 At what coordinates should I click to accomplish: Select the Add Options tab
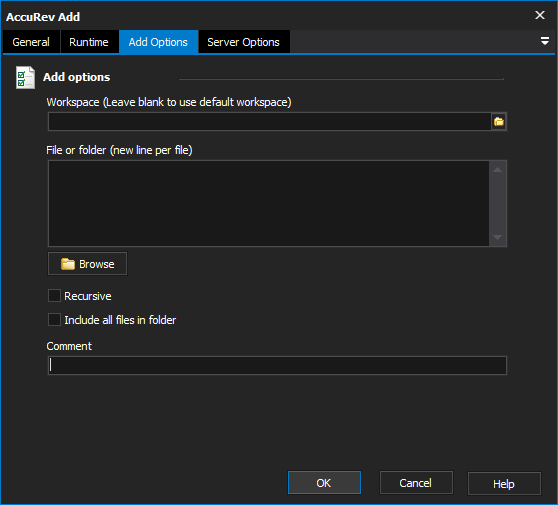(158, 42)
